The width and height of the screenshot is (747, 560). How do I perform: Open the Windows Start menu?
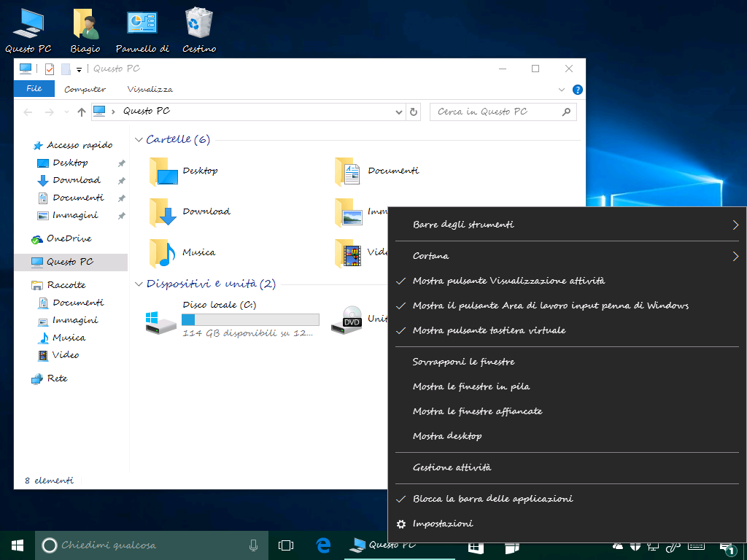[x=18, y=545]
